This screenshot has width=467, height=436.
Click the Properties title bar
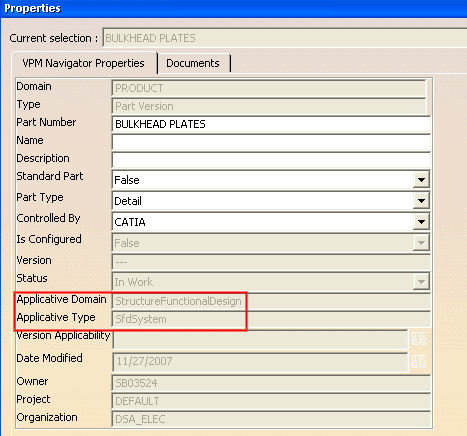[233, 8]
